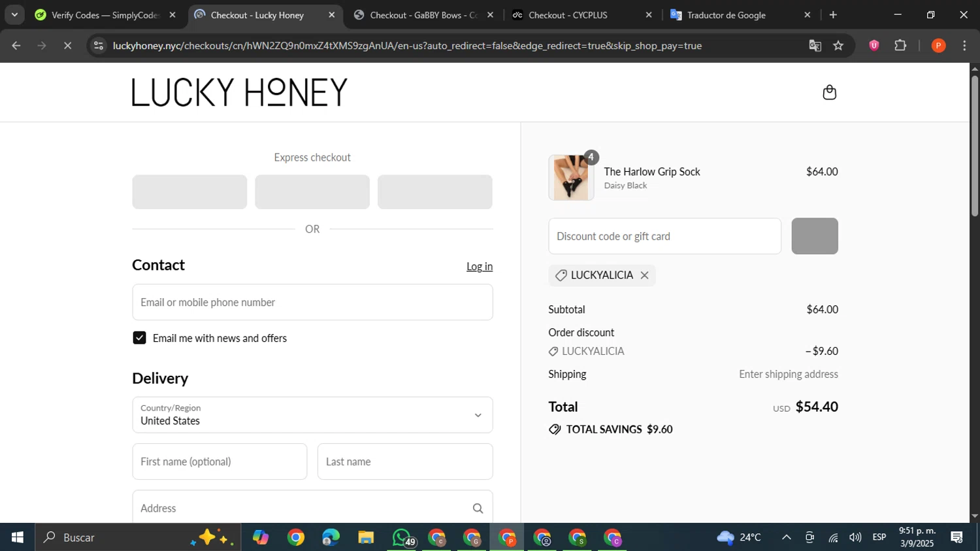Viewport: 980px width, 551px height.
Task: Open the Chrome profile avatar
Action: coord(938,46)
